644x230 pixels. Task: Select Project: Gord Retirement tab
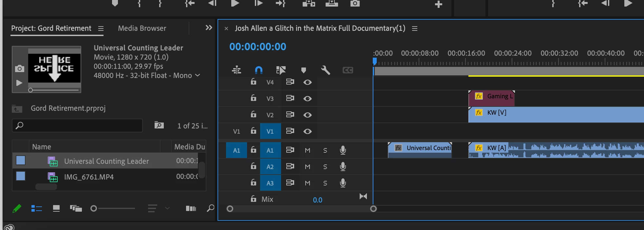coord(51,28)
